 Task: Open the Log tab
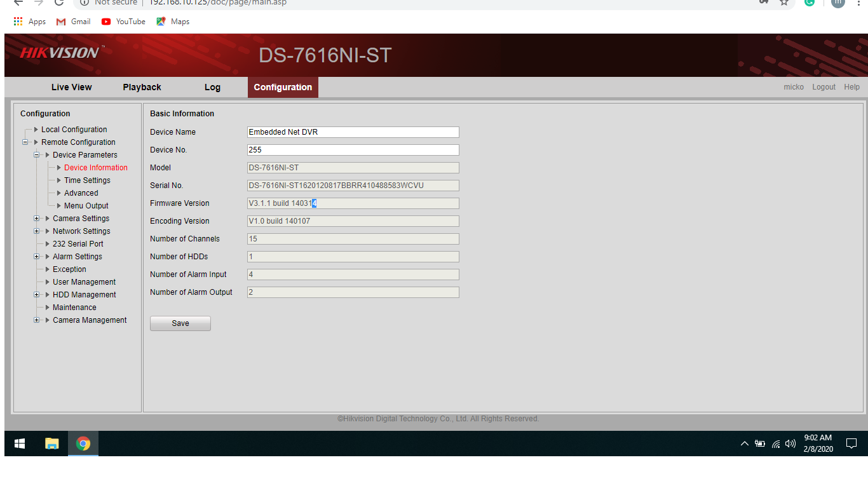tap(212, 88)
